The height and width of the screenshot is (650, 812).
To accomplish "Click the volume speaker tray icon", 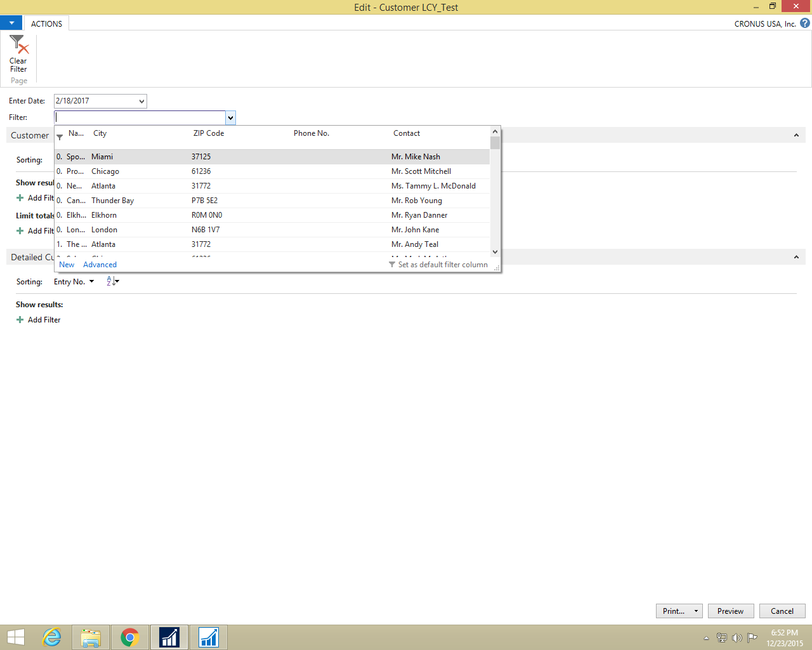I will (737, 638).
